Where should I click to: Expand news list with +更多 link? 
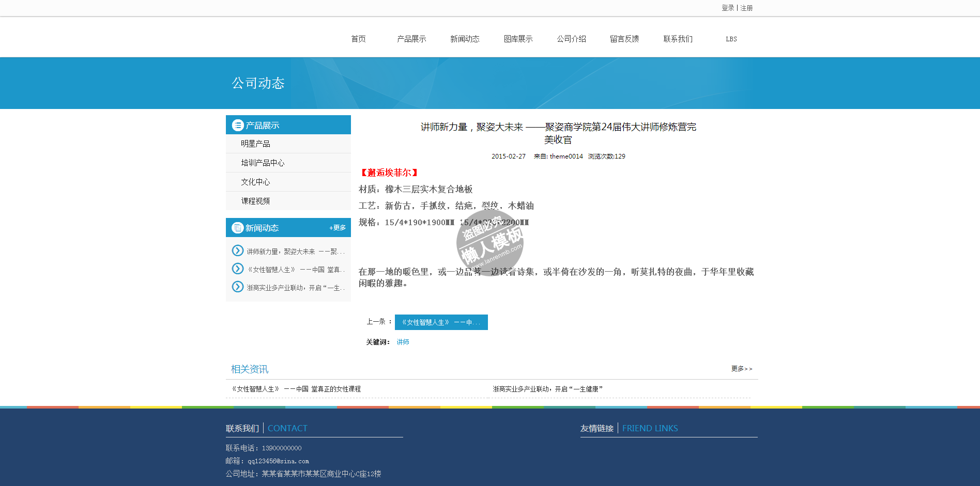(x=338, y=228)
